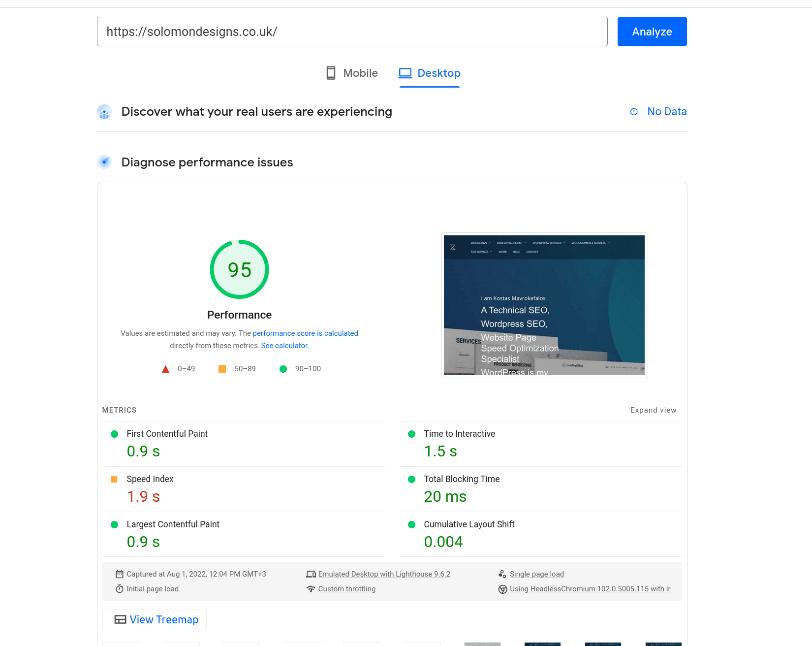Click the globe icon before Using HeadlessChromium
Image resolution: width=812 pixels, height=646 pixels.
click(502, 589)
